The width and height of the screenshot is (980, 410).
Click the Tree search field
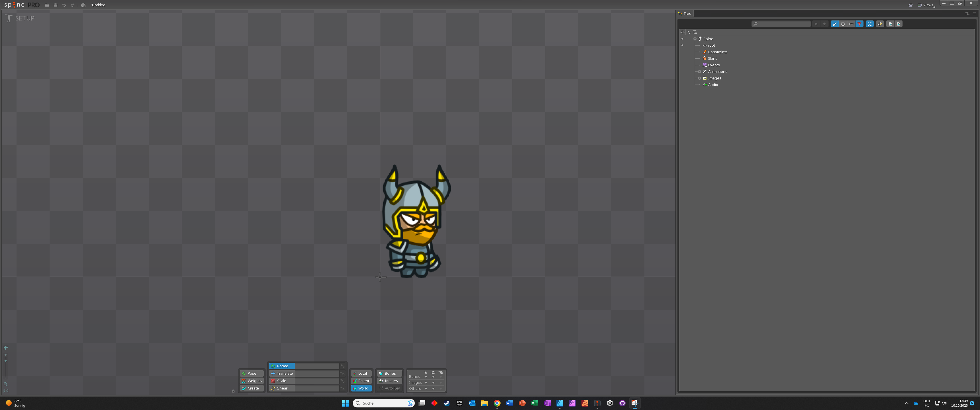781,24
